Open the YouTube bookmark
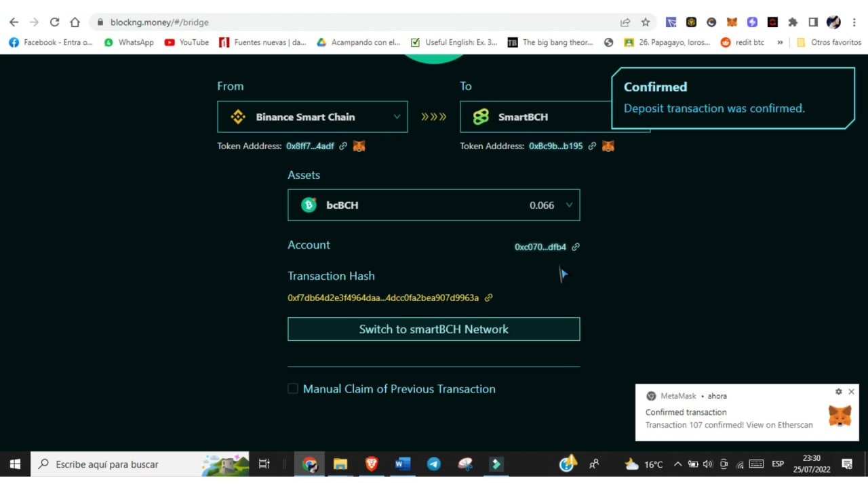Viewport: 868px width, 488px height. 186,42
